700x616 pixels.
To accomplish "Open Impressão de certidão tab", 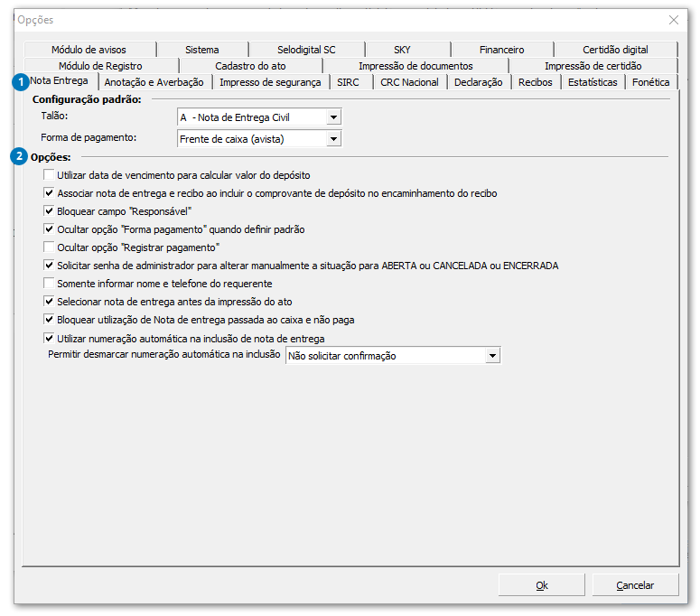I will (x=593, y=66).
